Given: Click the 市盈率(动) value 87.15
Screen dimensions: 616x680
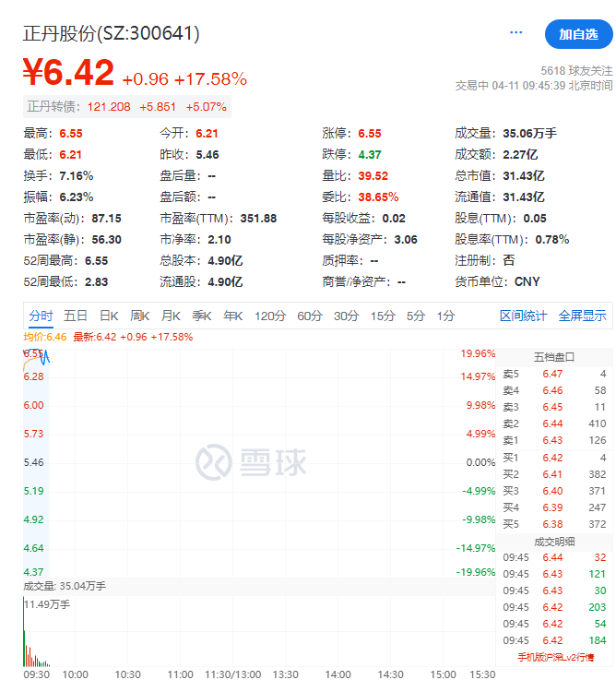Looking at the screenshot, I should pyautogui.click(x=106, y=218).
